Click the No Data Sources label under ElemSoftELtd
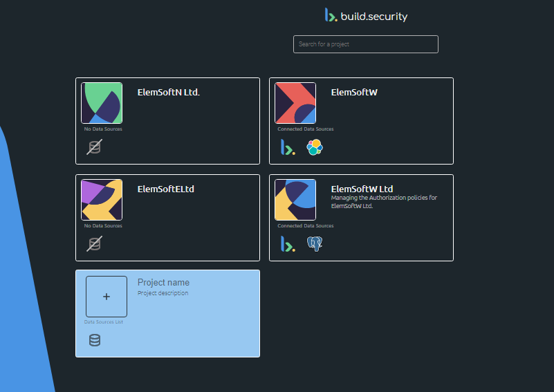 (103, 226)
